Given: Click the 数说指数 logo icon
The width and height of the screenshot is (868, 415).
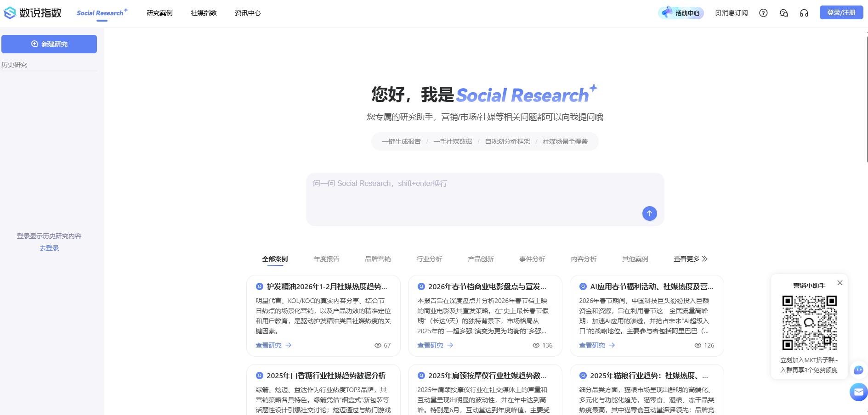Looking at the screenshot, I should click(x=10, y=13).
